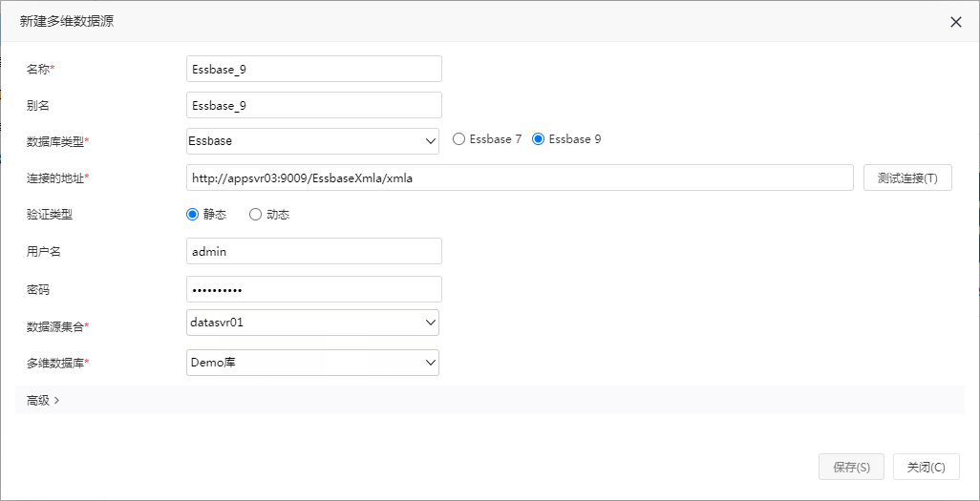The height and width of the screenshot is (501, 980).
Task: Select the Essbase 9 radio button
Action: pos(538,139)
